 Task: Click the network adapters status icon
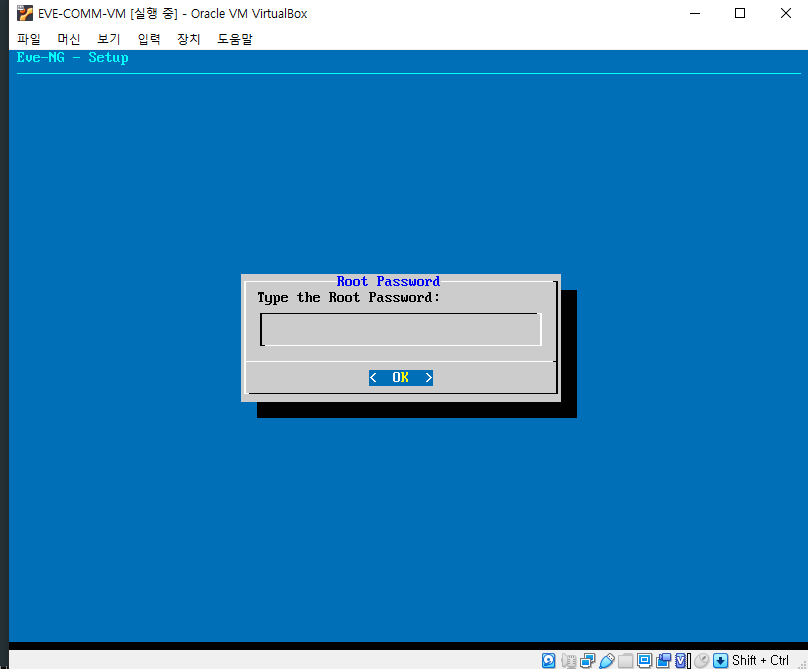click(x=587, y=660)
